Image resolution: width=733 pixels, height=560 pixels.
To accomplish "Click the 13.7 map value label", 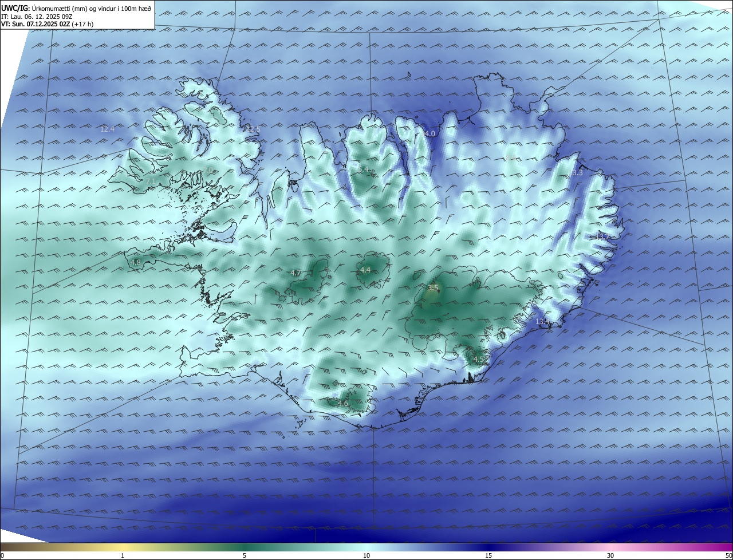I will (602, 236).
